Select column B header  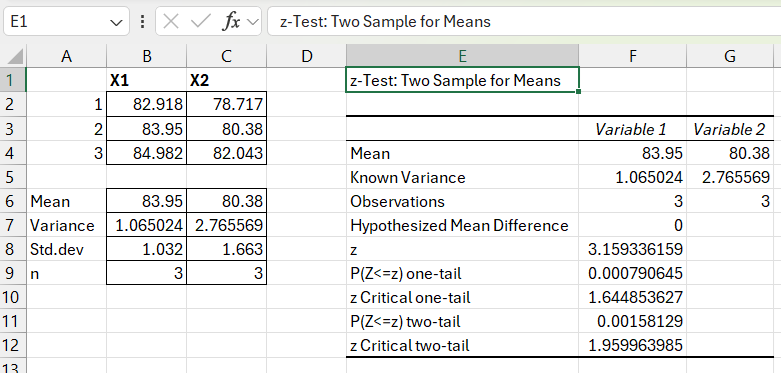(146, 56)
